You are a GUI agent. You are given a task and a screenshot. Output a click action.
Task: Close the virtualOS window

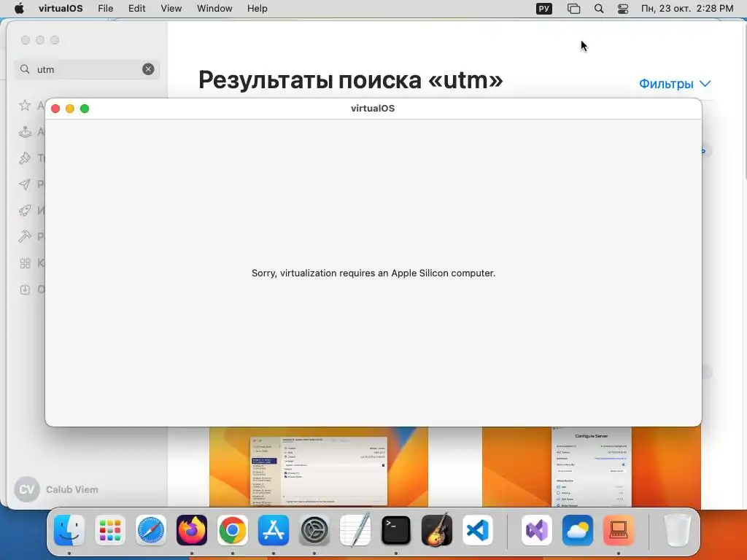click(x=55, y=109)
